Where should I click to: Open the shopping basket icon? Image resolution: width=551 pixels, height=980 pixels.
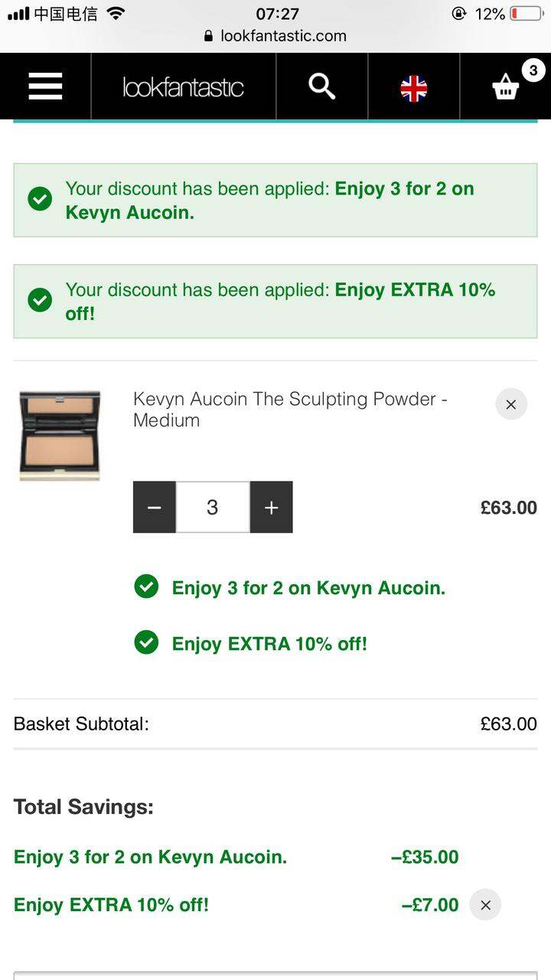pos(505,88)
